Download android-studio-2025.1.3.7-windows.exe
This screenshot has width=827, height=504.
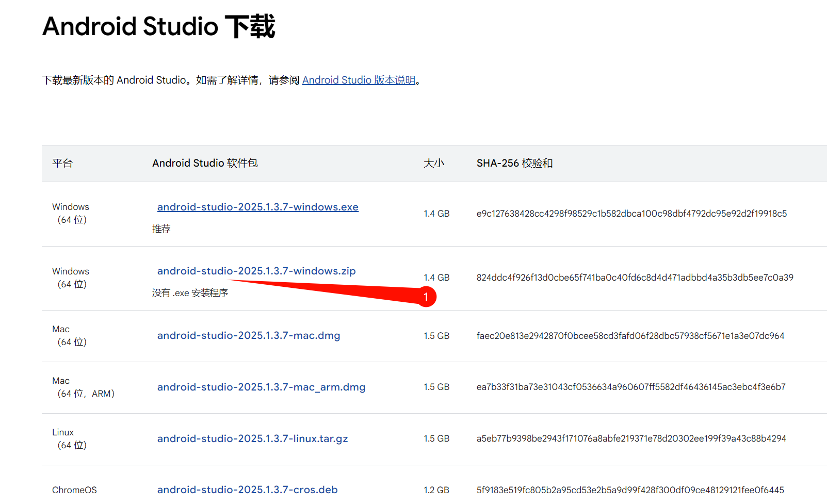click(258, 207)
